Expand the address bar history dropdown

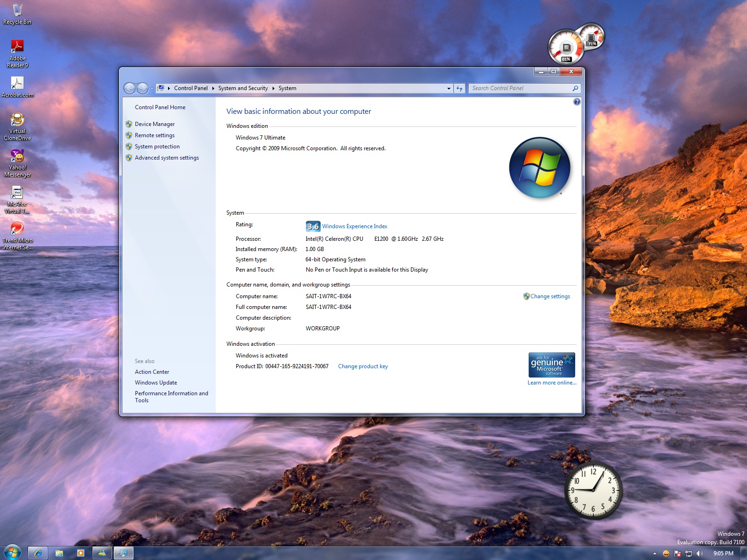pos(449,88)
